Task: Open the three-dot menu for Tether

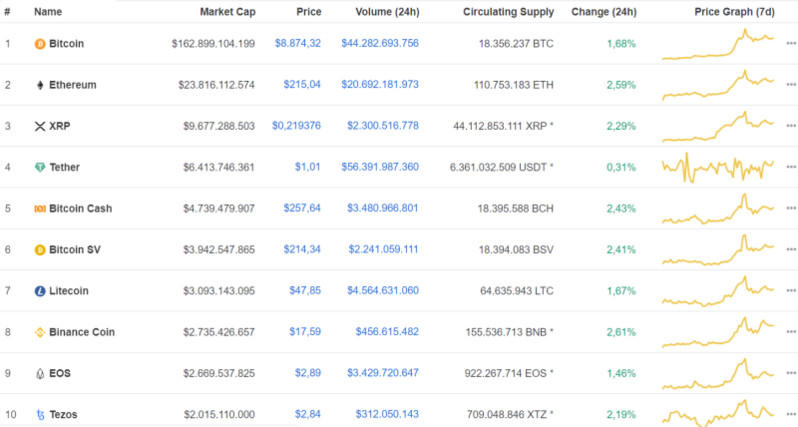Action: coord(791,167)
